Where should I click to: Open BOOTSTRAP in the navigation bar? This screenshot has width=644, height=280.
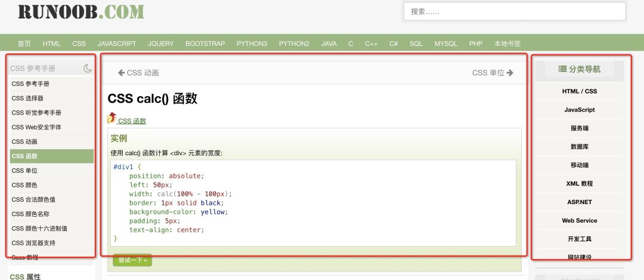pyautogui.click(x=205, y=44)
